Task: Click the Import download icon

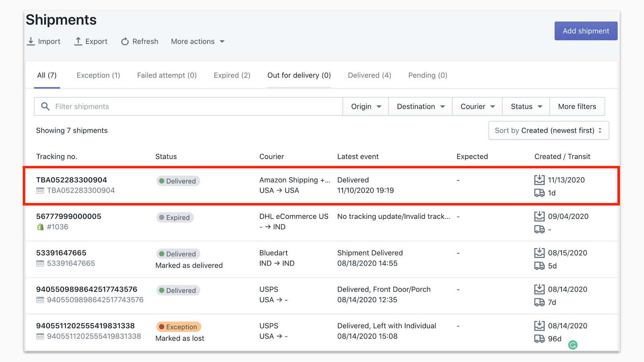Action: click(x=31, y=41)
